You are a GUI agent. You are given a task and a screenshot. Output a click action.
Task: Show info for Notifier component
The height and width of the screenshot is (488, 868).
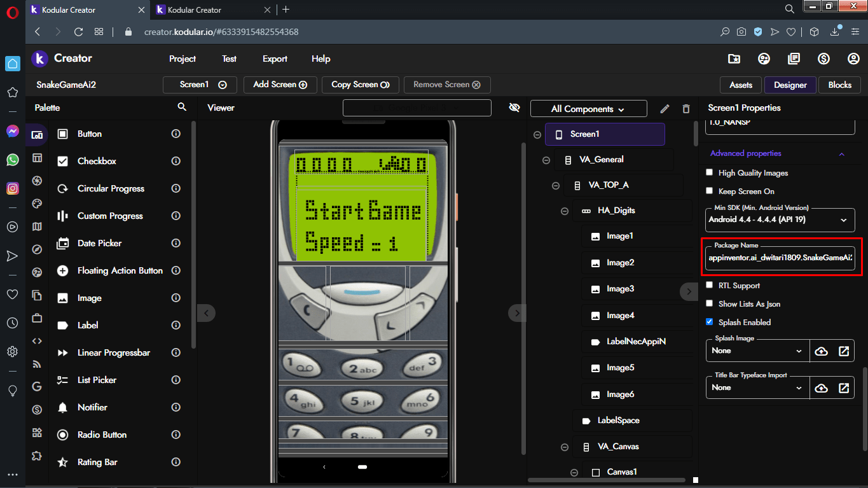176,407
